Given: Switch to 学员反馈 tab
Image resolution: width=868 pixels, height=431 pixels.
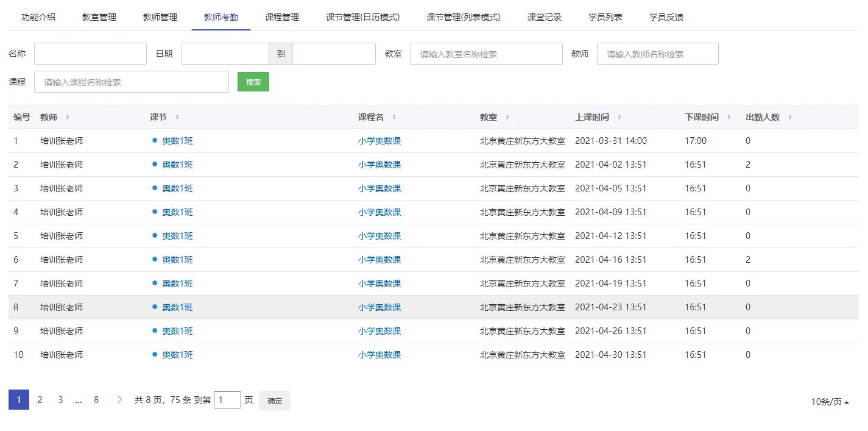Looking at the screenshot, I should 666,17.
